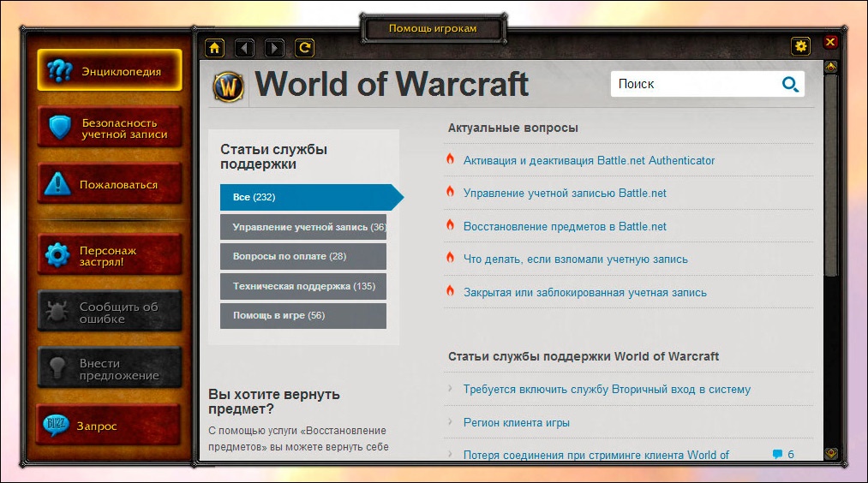Image resolution: width=868 pixels, height=483 pixels.
Task: Select Вопросы по оплате (28) category
Action: click(303, 256)
